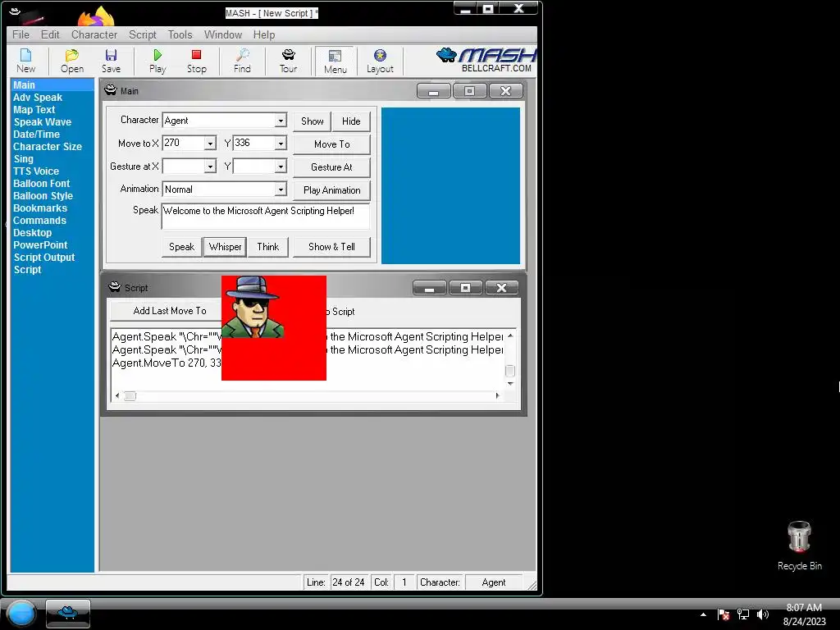The image size is (840, 630).
Task: Click the Gesture At button
Action: pyautogui.click(x=331, y=167)
